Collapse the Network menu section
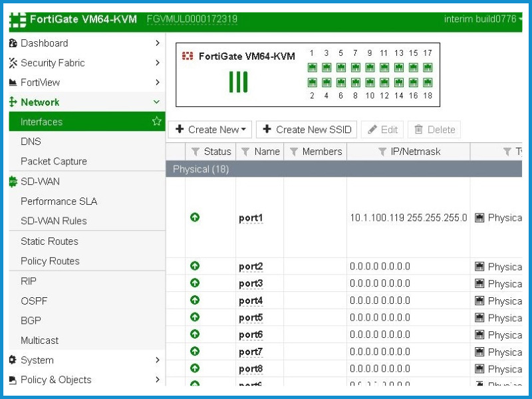The width and height of the screenshot is (532, 399). [x=156, y=102]
